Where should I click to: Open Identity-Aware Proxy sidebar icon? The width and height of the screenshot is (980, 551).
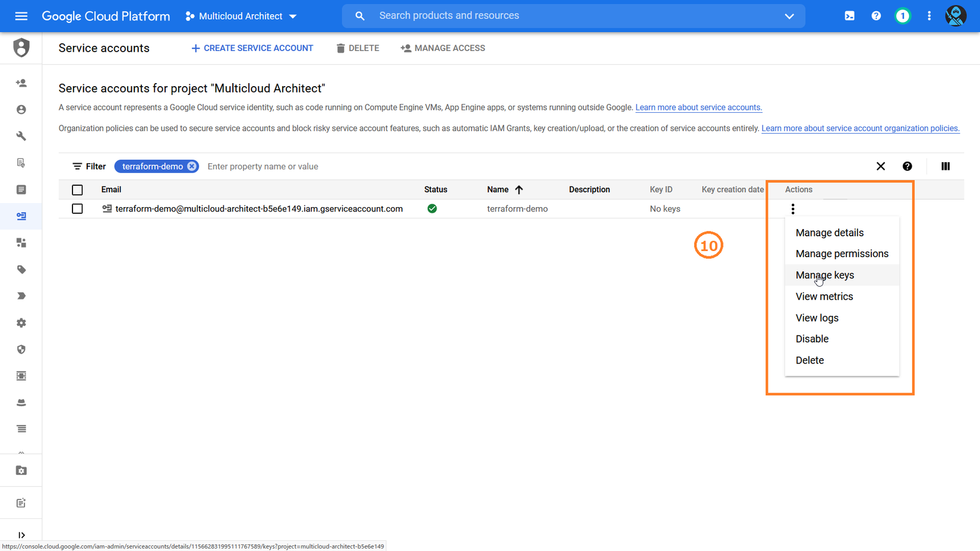(21, 376)
